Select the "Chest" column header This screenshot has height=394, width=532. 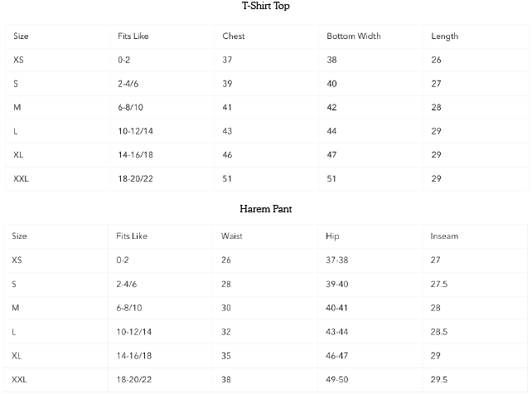(234, 36)
